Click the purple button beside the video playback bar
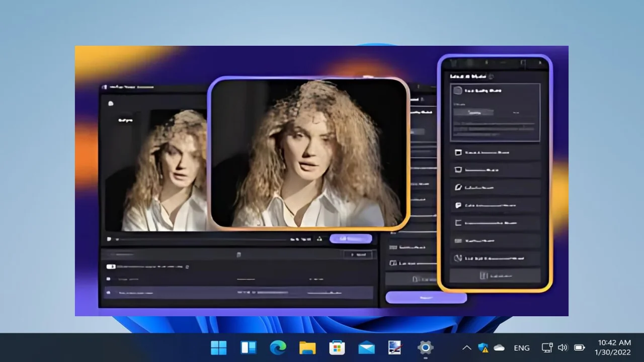 [351, 239]
